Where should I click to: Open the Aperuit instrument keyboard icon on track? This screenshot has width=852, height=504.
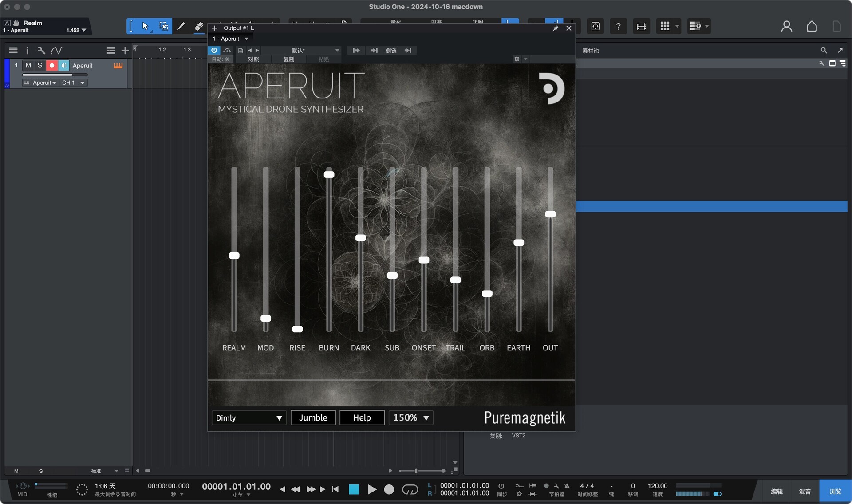coord(118,66)
